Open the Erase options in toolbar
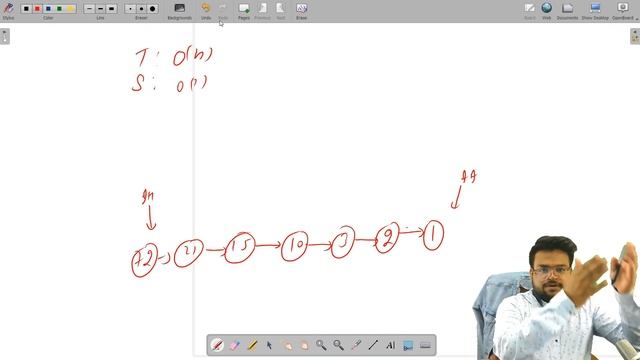This screenshot has height=360, width=640. click(x=301, y=11)
